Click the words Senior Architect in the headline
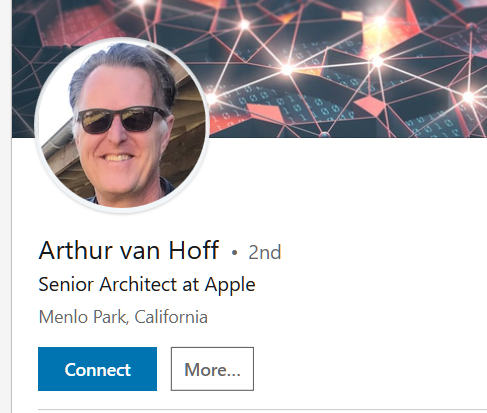Image resolution: width=487 pixels, height=413 pixels. pos(109,285)
